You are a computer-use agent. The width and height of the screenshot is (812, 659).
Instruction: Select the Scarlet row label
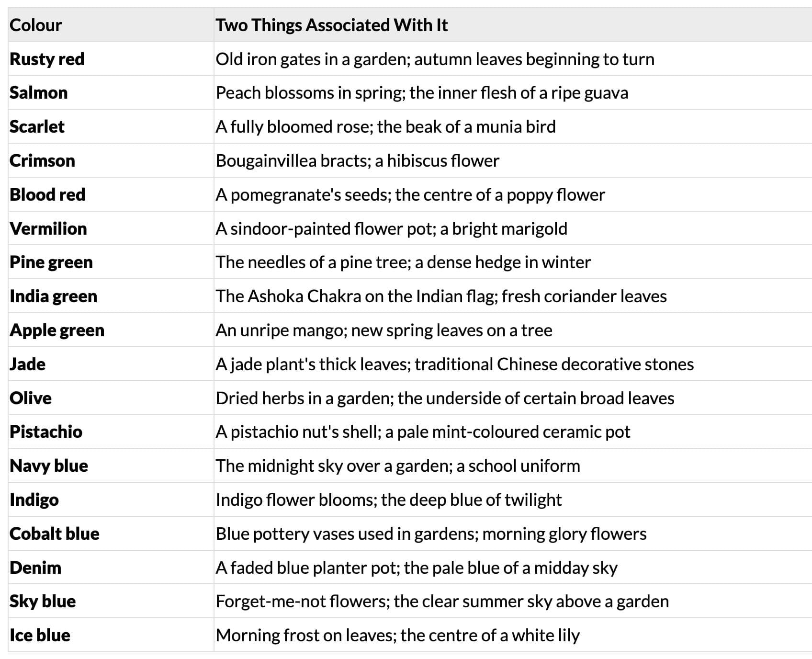pos(37,126)
